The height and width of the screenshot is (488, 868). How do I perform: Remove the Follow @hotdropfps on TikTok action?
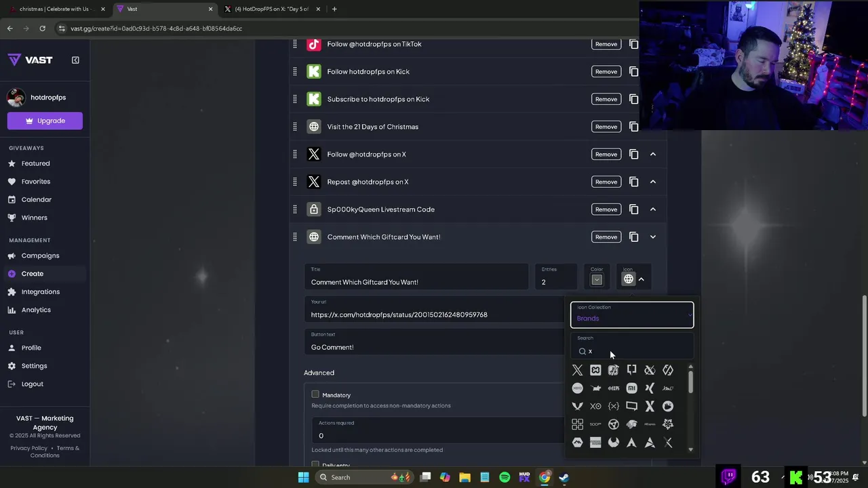[x=606, y=44]
